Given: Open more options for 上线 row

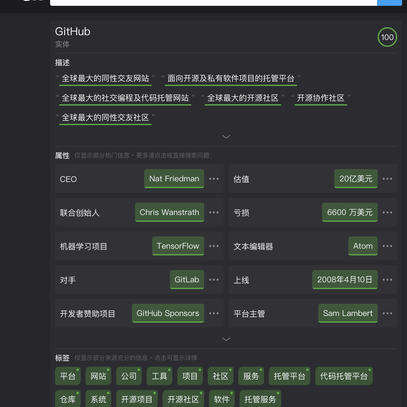Looking at the screenshot, I should pyautogui.click(x=387, y=280).
